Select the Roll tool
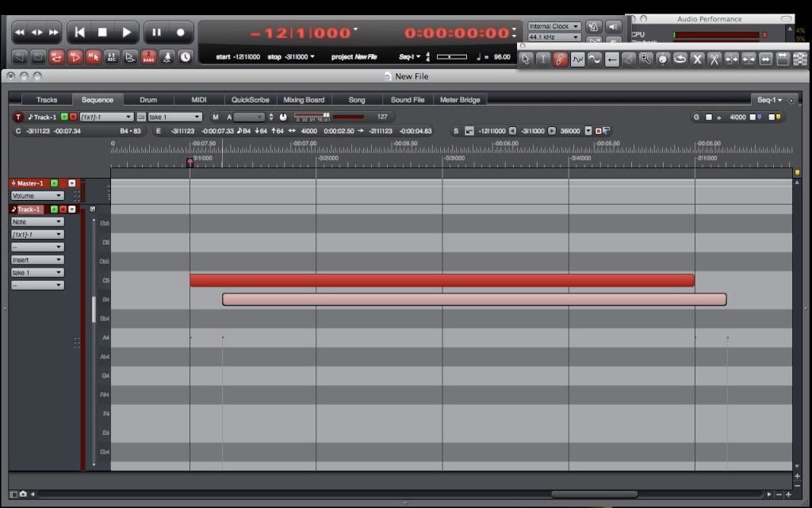This screenshot has width=812, height=508. tap(749, 60)
